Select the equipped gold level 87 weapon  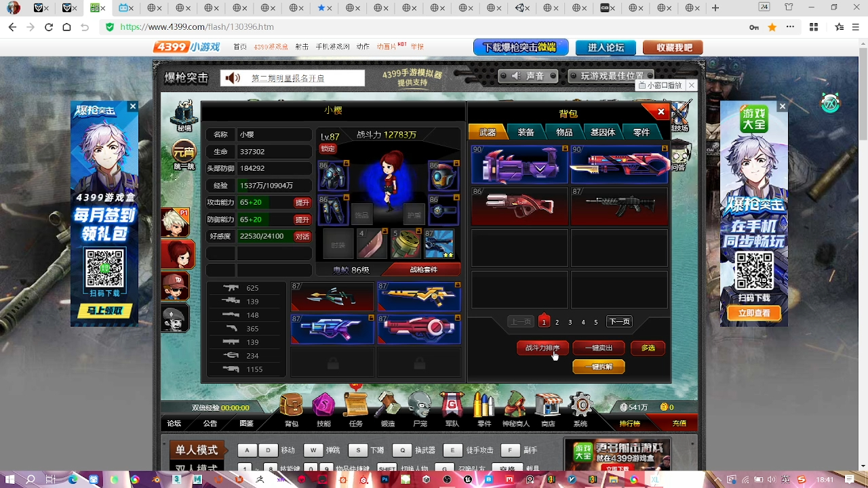pos(419,296)
